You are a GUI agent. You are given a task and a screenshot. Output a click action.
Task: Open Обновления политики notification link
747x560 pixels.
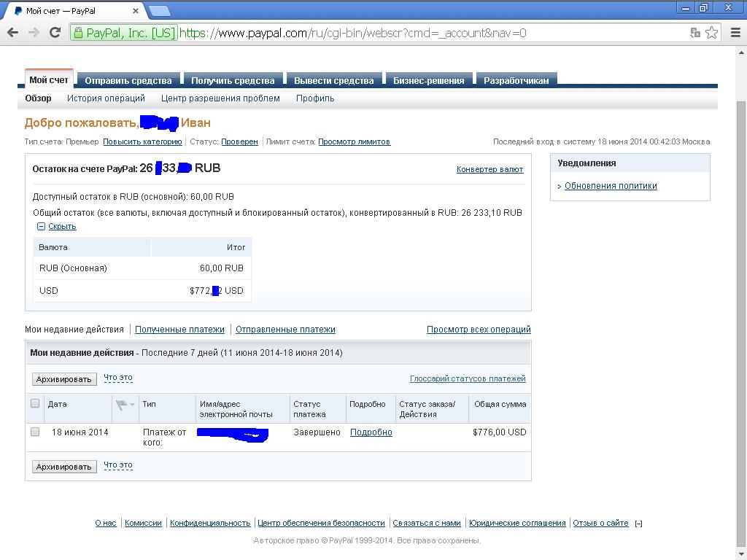(x=611, y=186)
